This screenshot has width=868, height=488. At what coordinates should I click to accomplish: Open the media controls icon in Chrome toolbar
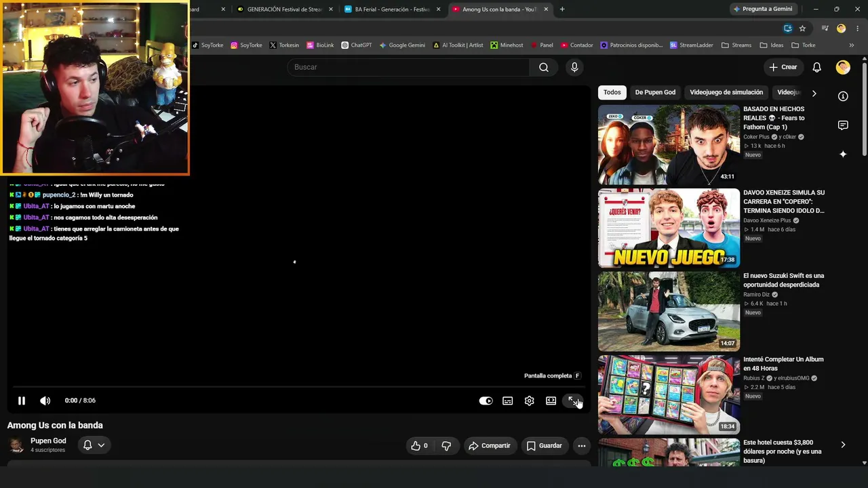tap(825, 28)
